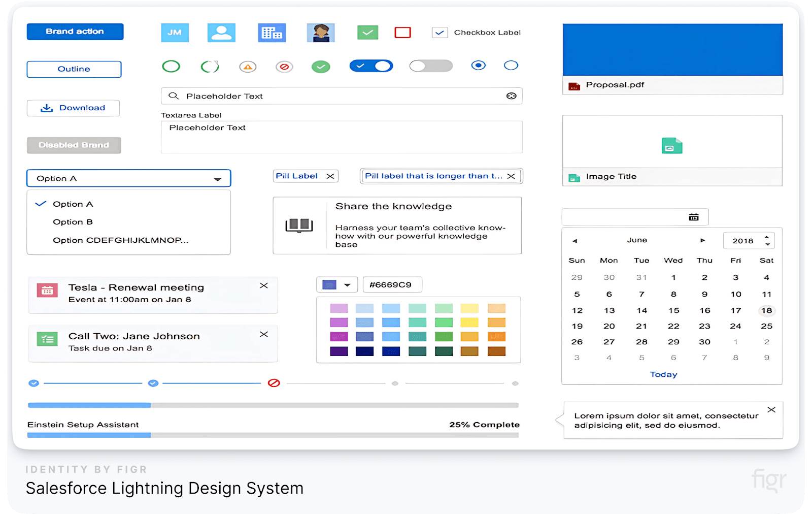Dismiss the Tesla Renewal meeting notification

(264, 285)
